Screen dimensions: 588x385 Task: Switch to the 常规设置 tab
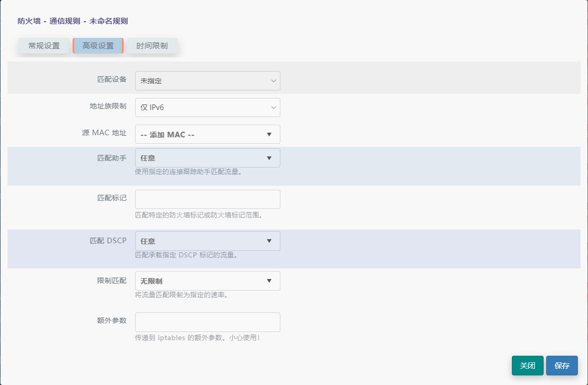pyautogui.click(x=44, y=46)
